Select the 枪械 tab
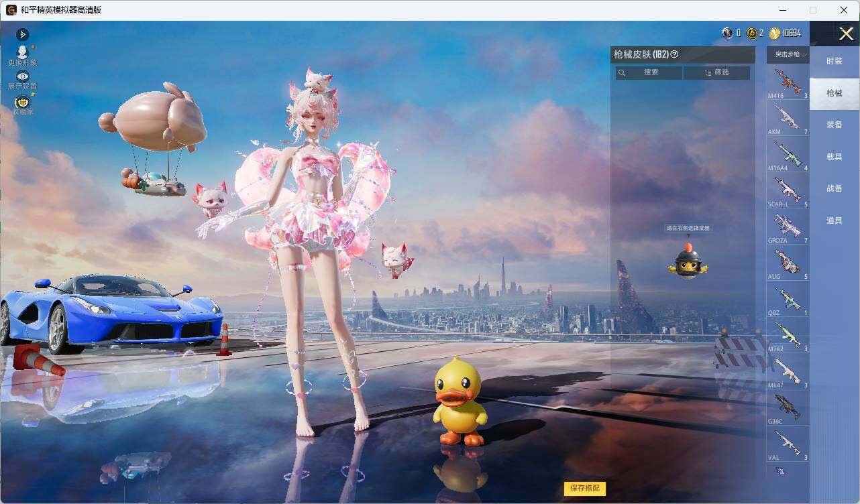This screenshot has width=860, height=504. click(834, 93)
